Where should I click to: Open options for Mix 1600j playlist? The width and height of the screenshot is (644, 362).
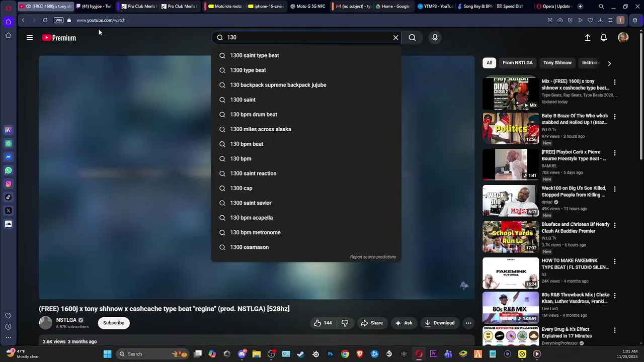[614, 82]
